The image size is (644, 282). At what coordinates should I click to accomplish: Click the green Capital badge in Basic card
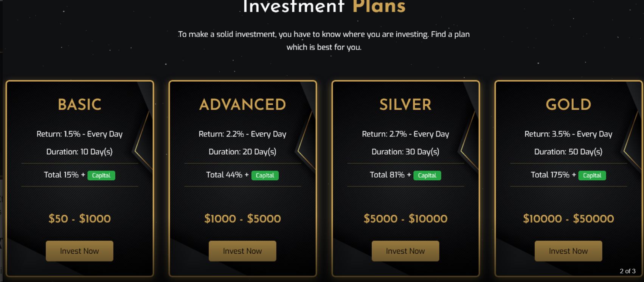pyautogui.click(x=101, y=175)
